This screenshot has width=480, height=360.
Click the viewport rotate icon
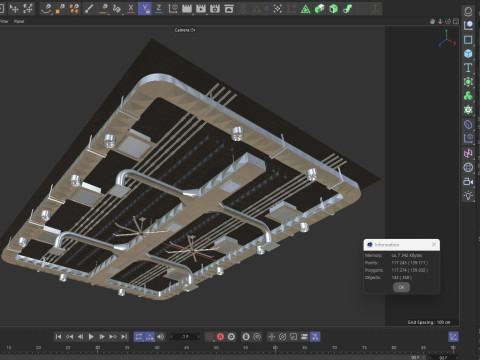pyautogui.click(x=448, y=21)
